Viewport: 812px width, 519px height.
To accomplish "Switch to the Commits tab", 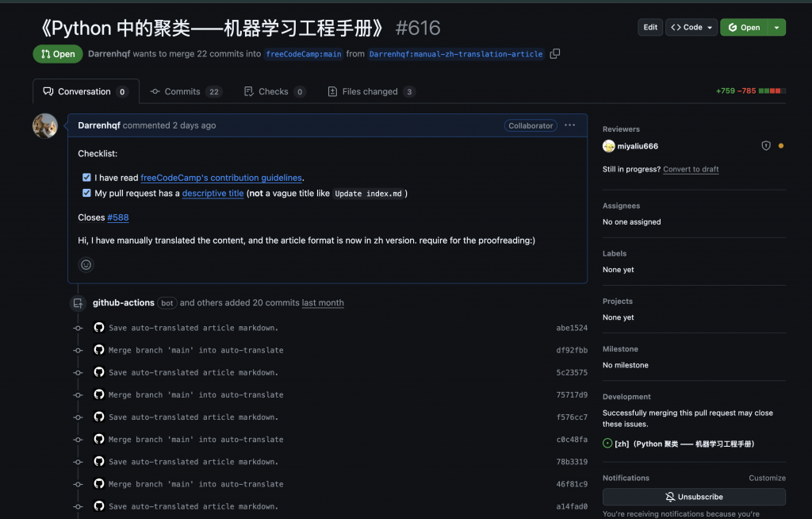I will (186, 92).
